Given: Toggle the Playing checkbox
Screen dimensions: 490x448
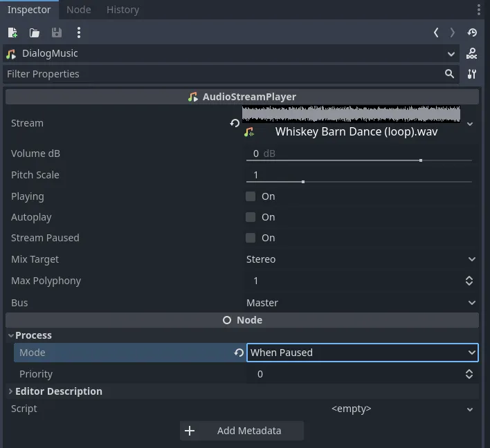Looking at the screenshot, I should 251,196.
